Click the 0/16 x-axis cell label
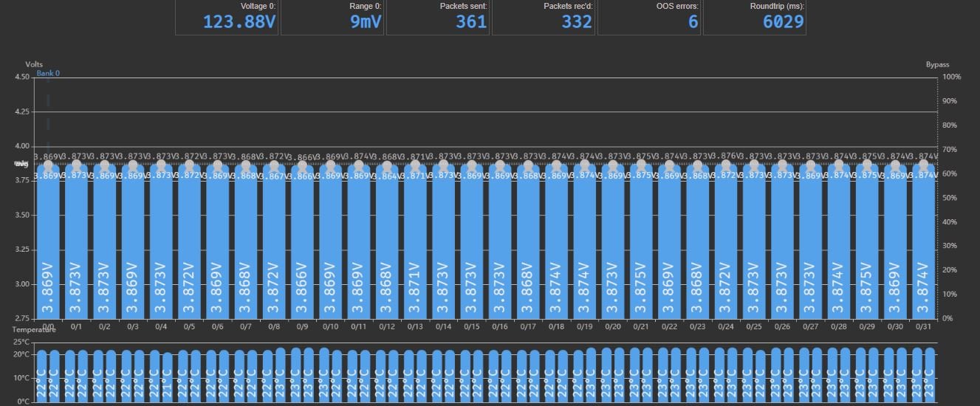The image size is (980, 406). 500,326
